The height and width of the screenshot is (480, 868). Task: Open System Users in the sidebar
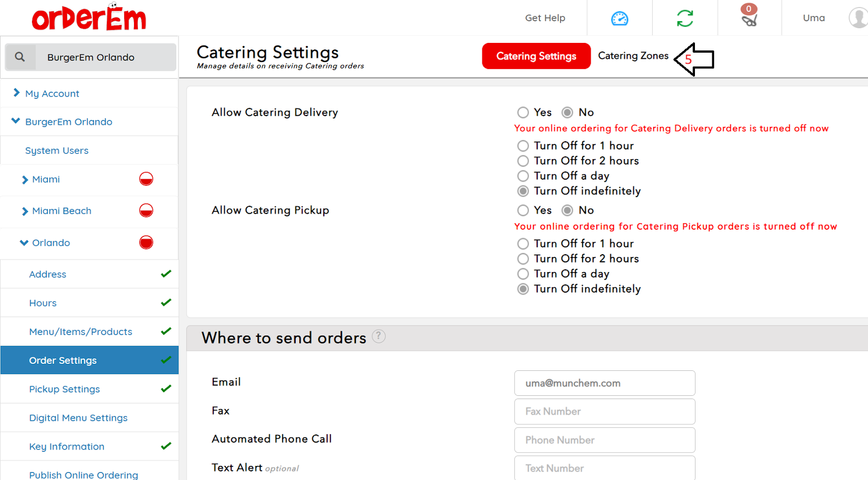[x=57, y=150]
